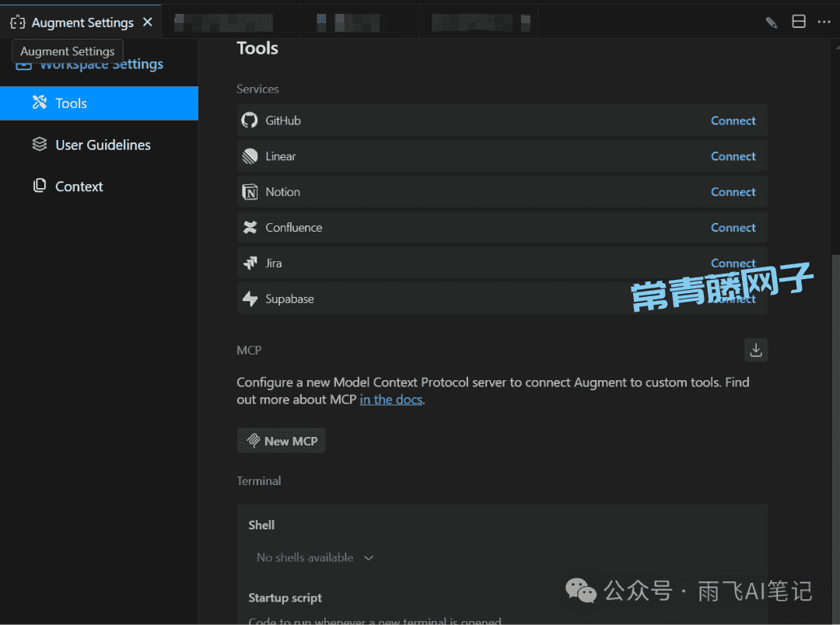Open the more actions ellipsis menu

[x=824, y=22]
